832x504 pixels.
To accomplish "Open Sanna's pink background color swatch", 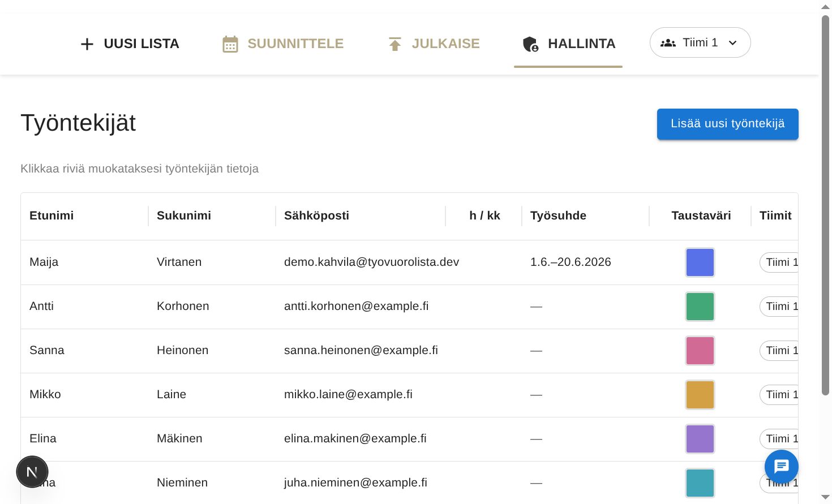I will (700, 351).
